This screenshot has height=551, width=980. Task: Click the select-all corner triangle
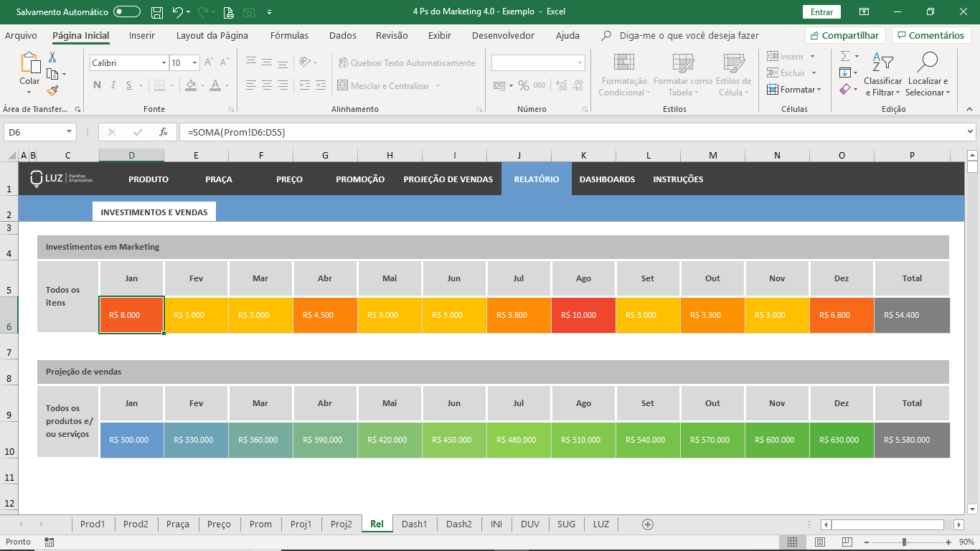point(12,156)
